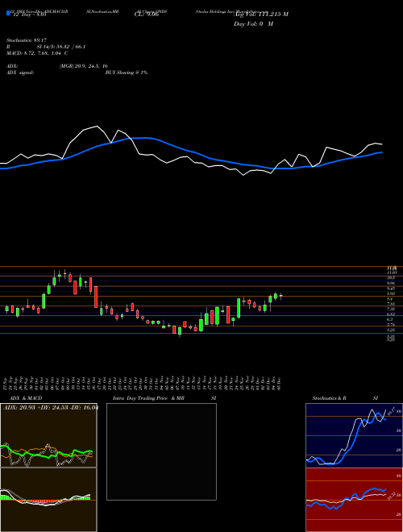403x532 pixels.
Task: Click the 'Intra Day Trading Price & MR' title
Action: 149,398
